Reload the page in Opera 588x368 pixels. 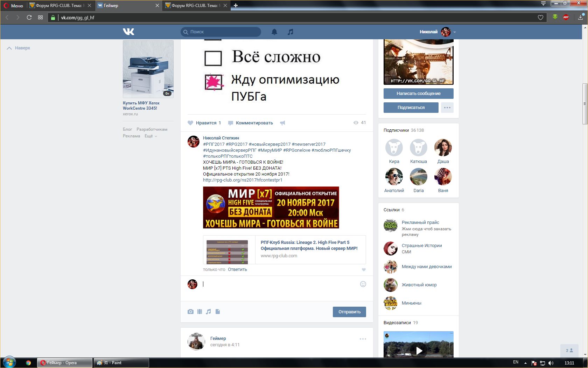click(29, 17)
